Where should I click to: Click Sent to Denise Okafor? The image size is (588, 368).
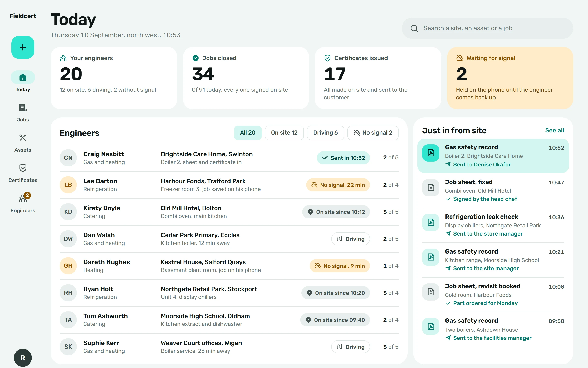(x=482, y=165)
